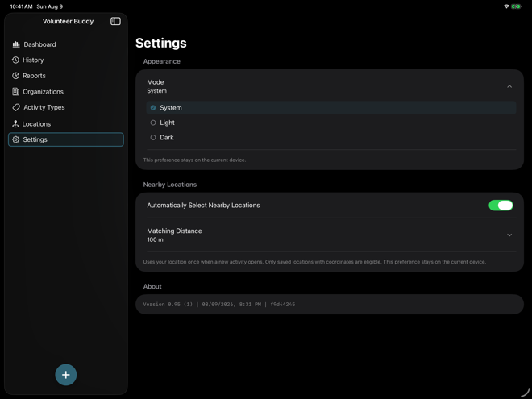Click the Reports pie chart icon
The width and height of the screenshot is (532, 399).
tap(15, 76)
